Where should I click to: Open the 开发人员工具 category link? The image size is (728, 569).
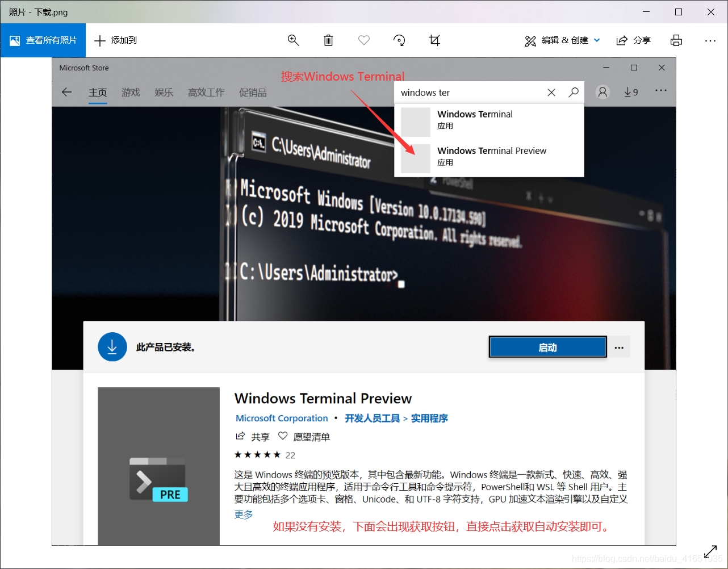click(x=372, y=418)
